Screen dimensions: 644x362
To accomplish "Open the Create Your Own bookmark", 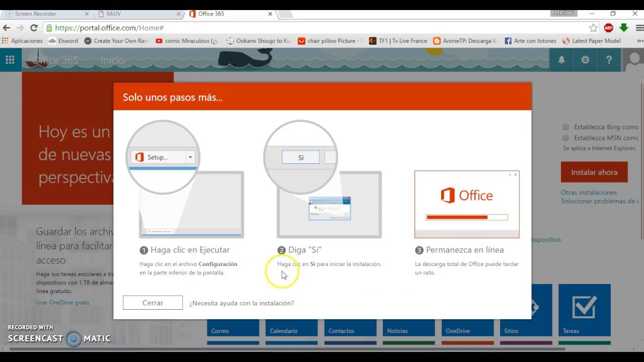I will pyautogui.click(x=116, y=41).
